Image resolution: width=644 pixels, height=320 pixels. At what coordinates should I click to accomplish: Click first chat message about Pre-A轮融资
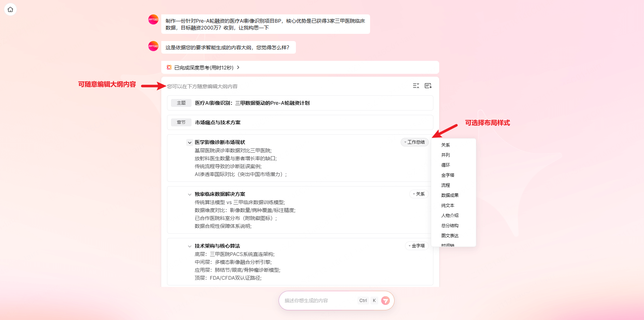pos(266,24)
